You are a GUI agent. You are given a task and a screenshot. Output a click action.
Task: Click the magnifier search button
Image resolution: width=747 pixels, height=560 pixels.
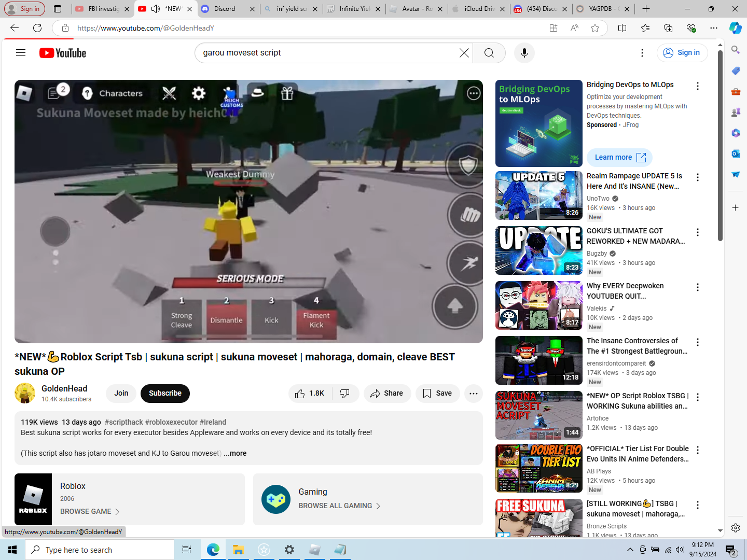click(489, 53)
